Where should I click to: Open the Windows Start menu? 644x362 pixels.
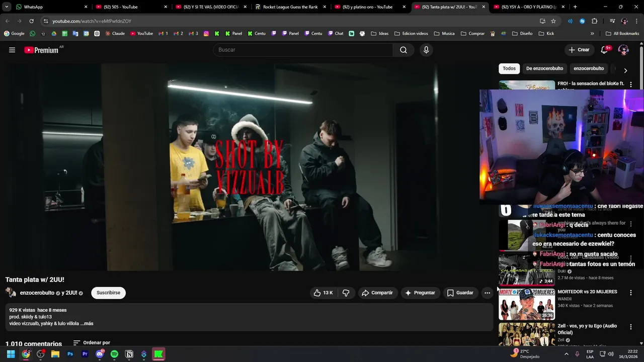tap(11, 354)
